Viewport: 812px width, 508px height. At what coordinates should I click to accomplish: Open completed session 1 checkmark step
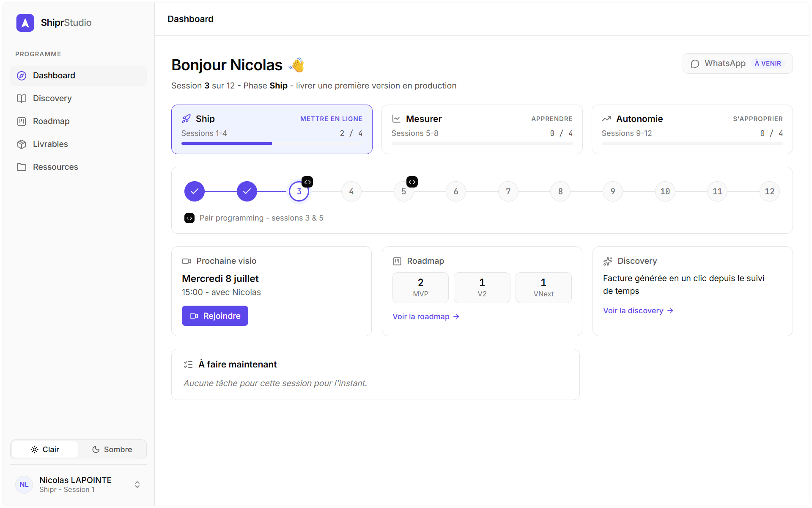(x=195, y=191)
